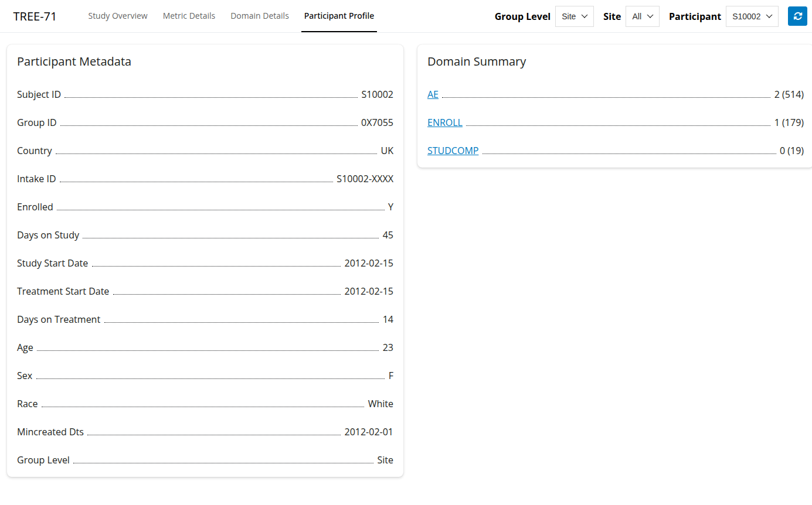The image size is (812, 505).
Task: Open the Metric Details tab
Action: point(189,16)
